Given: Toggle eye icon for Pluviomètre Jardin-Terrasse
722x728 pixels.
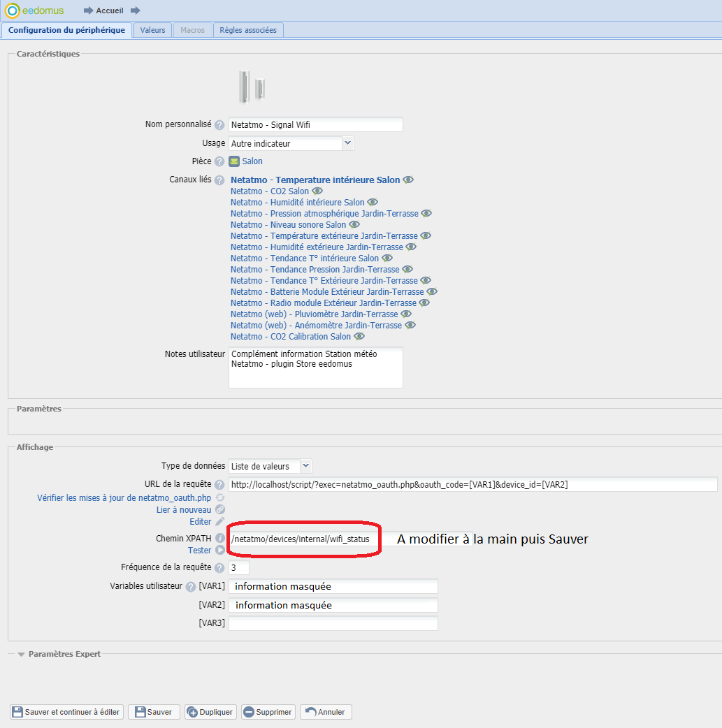Looking at the screenshot, I should coord(406,314).
